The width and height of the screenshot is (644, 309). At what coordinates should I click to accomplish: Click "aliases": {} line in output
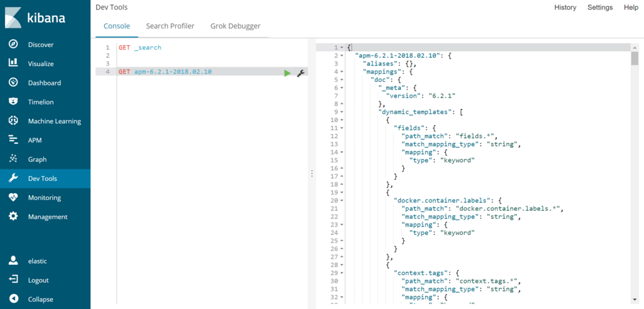[x=390, y=64]
